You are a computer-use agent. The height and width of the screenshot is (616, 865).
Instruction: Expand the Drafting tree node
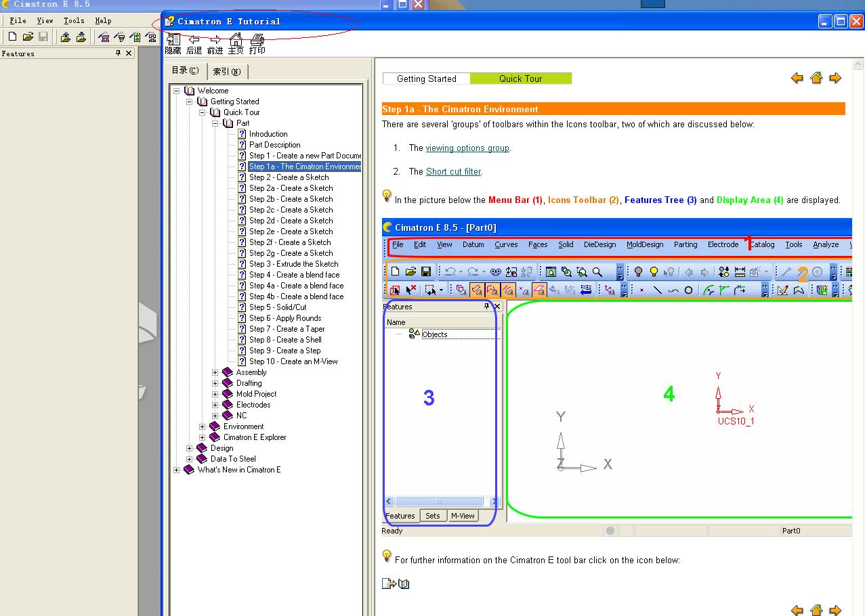pyautogui.click(x=215, y=383)
